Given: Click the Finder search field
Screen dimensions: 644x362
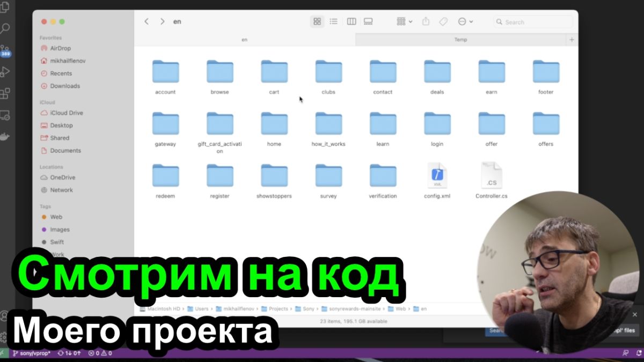Looking at the screenshot, I should (533, 22).
